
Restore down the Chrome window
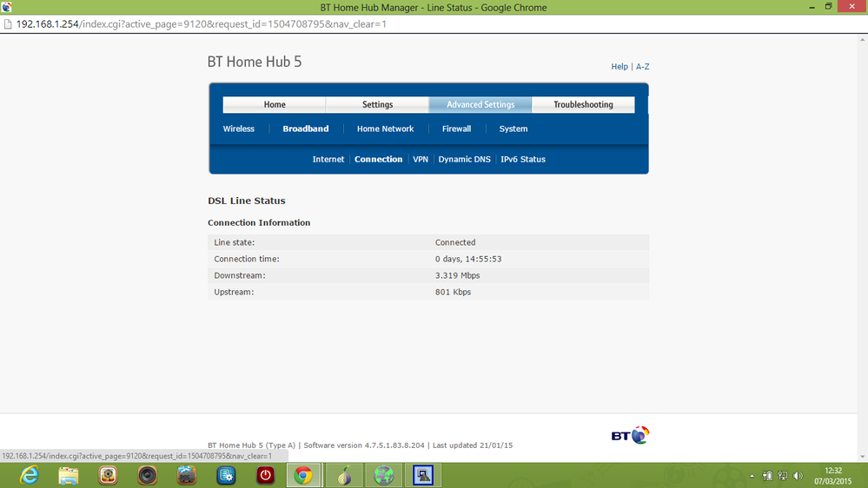point(828,7)
